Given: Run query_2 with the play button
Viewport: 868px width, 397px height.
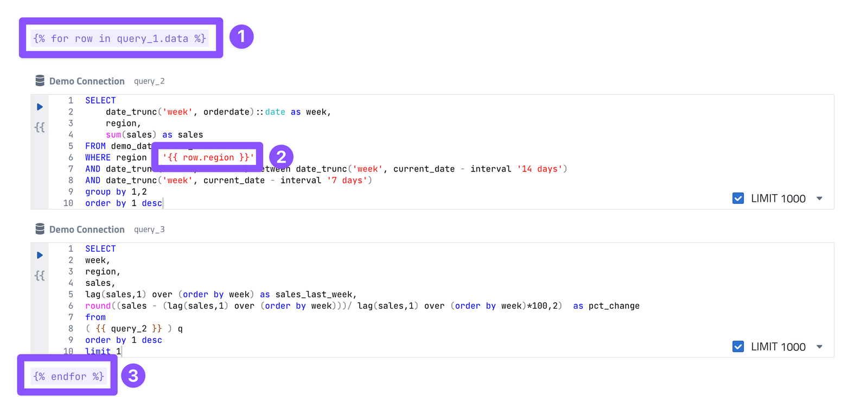Looking at the screenshot, I should click(40, 107).
